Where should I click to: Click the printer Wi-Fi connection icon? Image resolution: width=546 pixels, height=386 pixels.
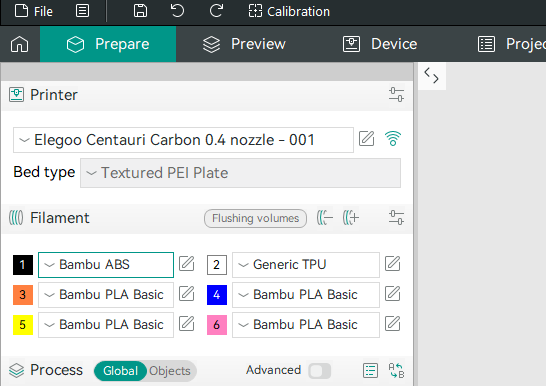pos(393,139)
